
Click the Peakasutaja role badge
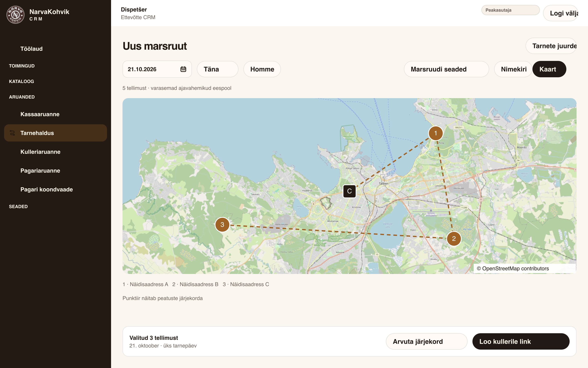coord(510,10)
